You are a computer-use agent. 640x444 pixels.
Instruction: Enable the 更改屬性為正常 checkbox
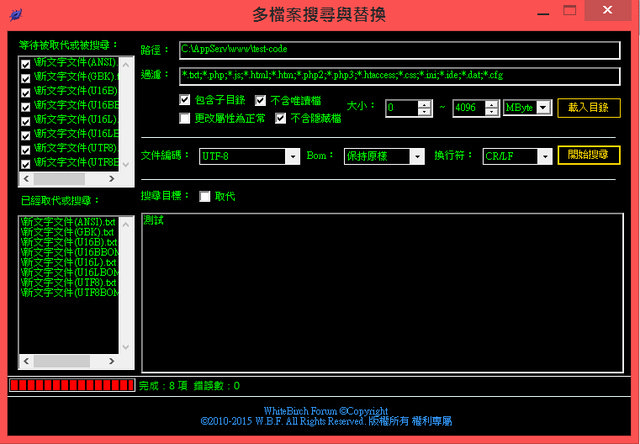tap(185, 118)
